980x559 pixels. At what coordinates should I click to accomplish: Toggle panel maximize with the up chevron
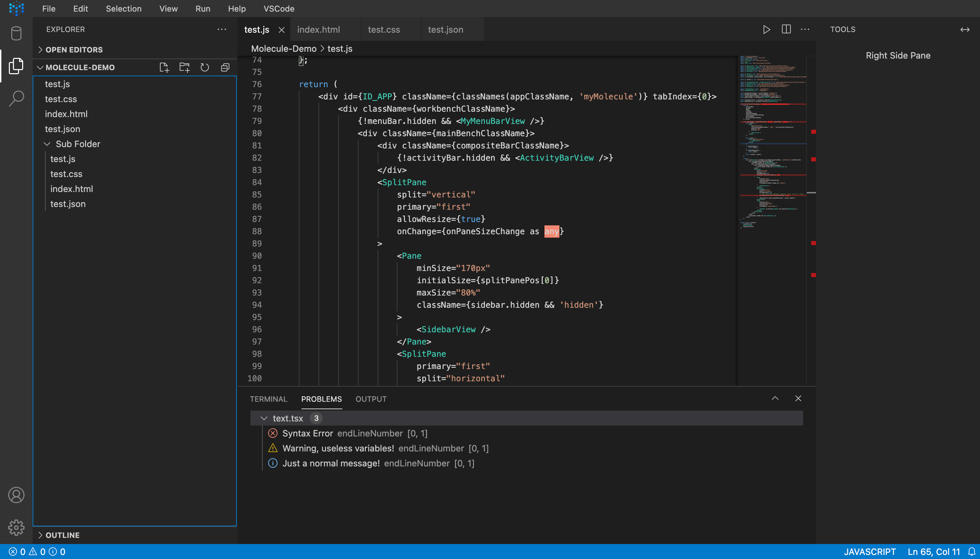pos(775,399)
